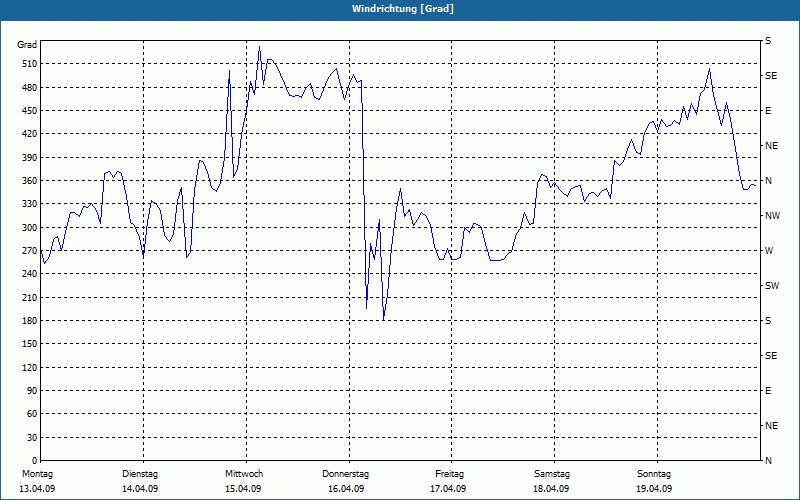The height and width of the screenshot is (500, 800).
Task: Click the 120 degree axis label
Action: (x=30, y=367)
